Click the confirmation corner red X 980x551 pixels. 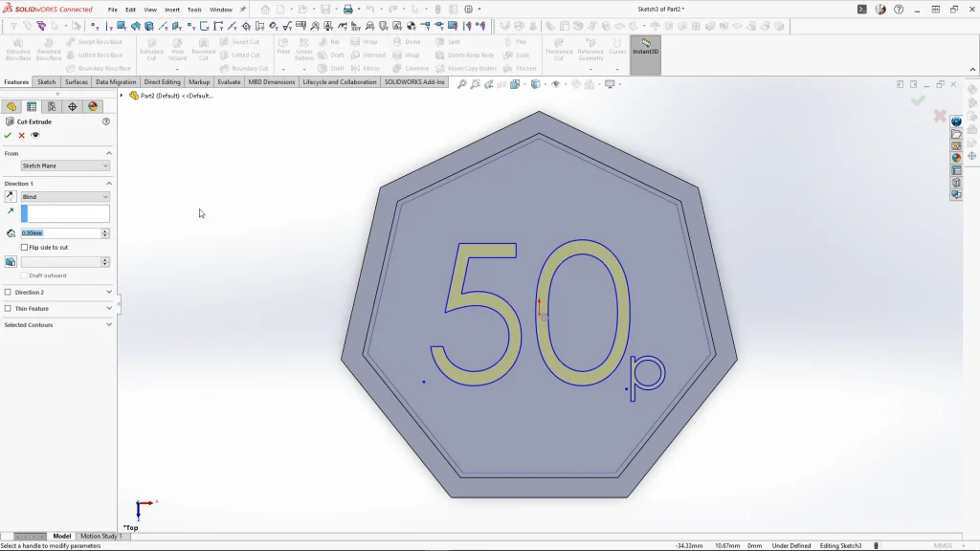pos(940,116)
